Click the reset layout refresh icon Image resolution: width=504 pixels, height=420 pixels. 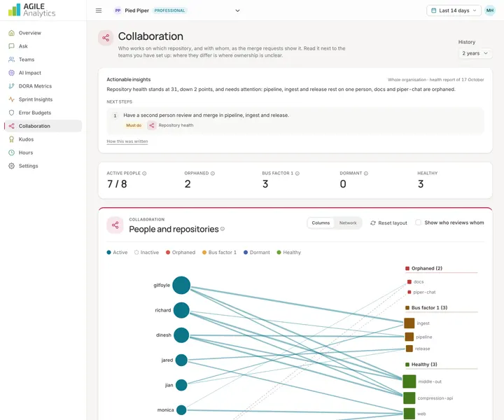point(373,223)
